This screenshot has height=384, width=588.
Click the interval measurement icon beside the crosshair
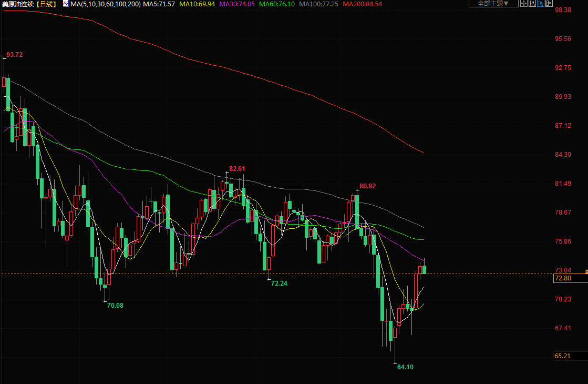[x=532, y=4]
